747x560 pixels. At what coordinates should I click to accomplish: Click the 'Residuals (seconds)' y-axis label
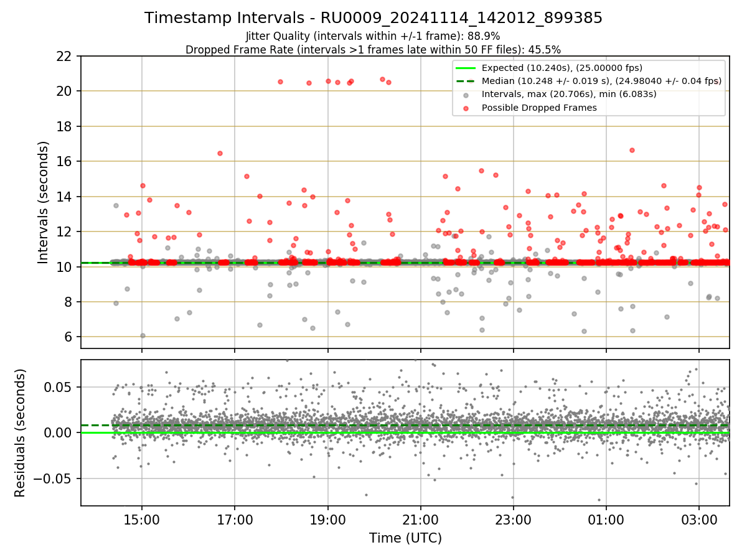tap(21, 433)
